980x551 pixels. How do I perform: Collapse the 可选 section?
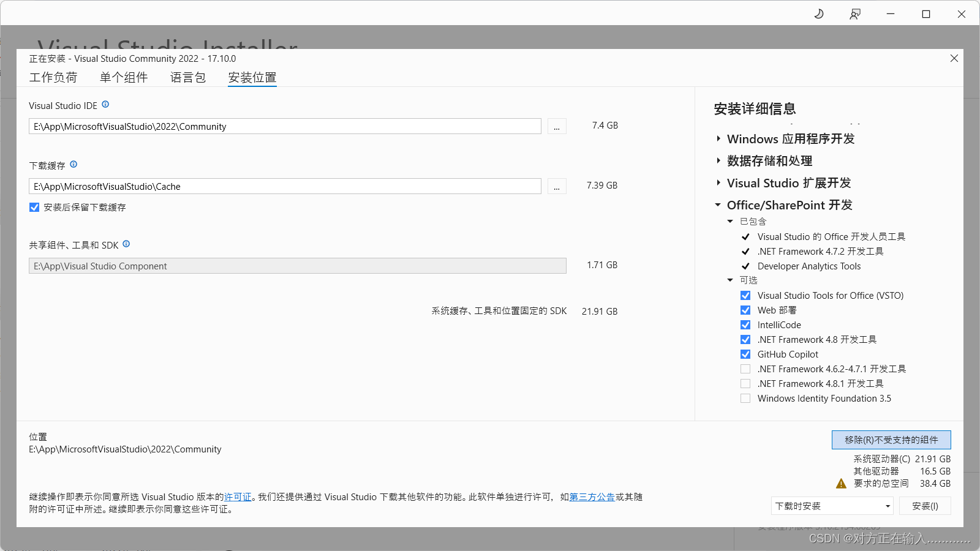click(x=730, y=280)
